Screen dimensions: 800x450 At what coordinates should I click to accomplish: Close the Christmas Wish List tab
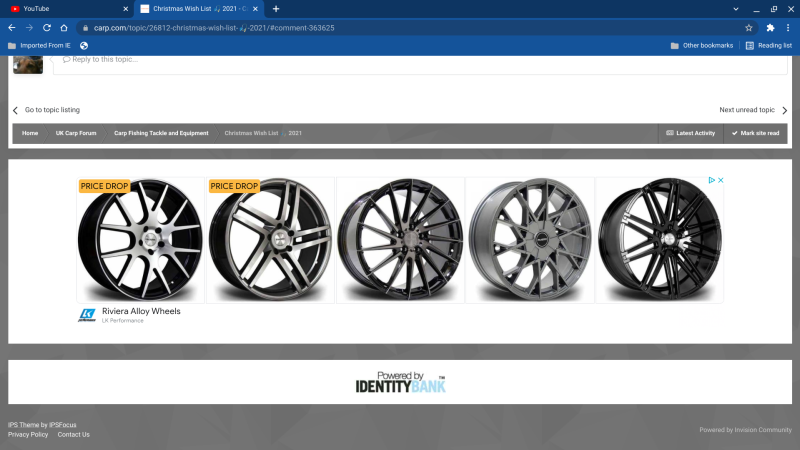256,9
